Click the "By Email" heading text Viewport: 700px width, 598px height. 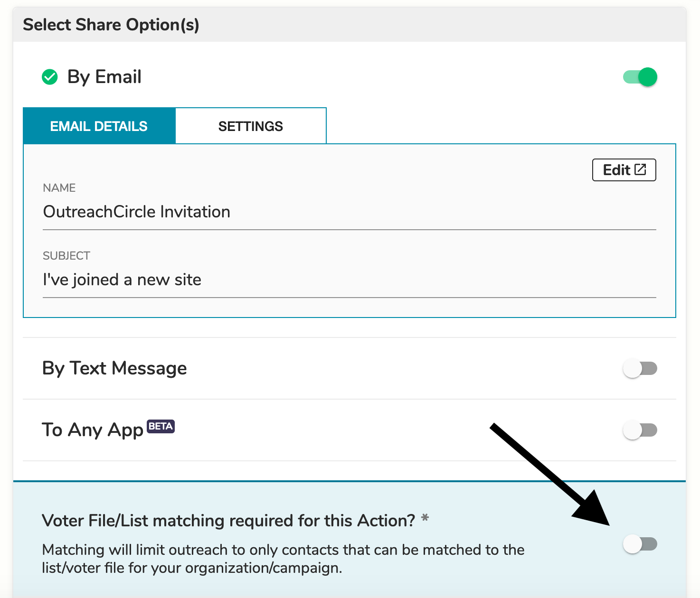[104, 77]
